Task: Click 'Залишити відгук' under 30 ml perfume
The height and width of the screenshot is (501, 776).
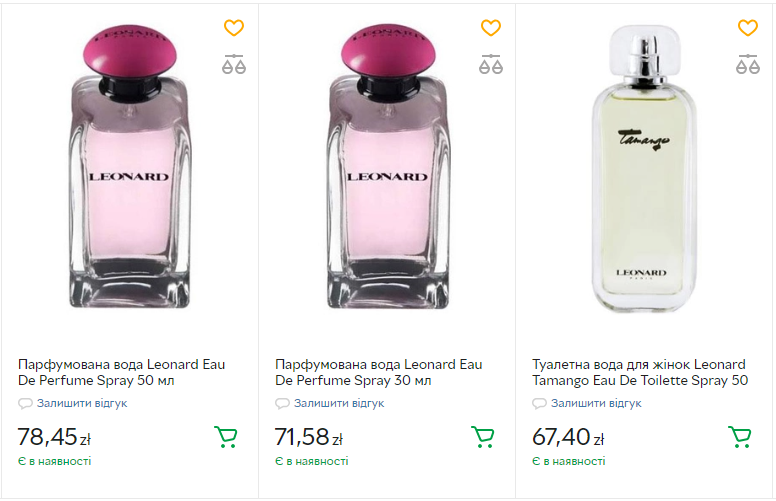Action: click(339, 404)
